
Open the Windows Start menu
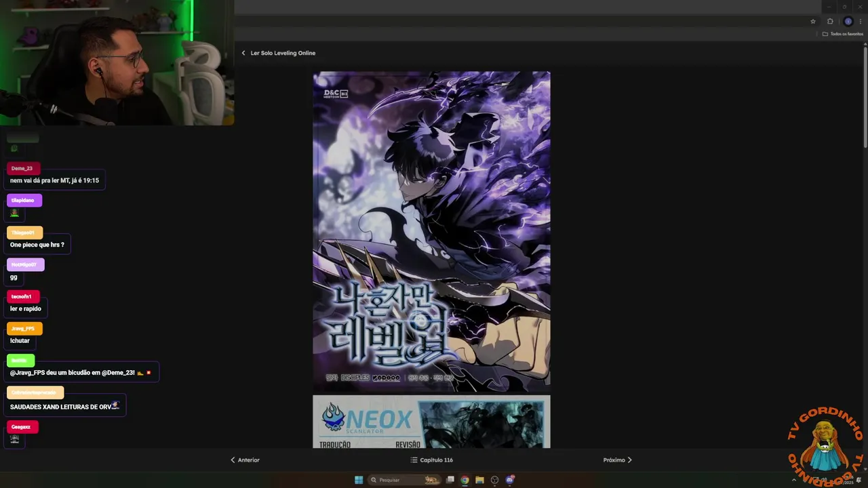pos(359,480)
